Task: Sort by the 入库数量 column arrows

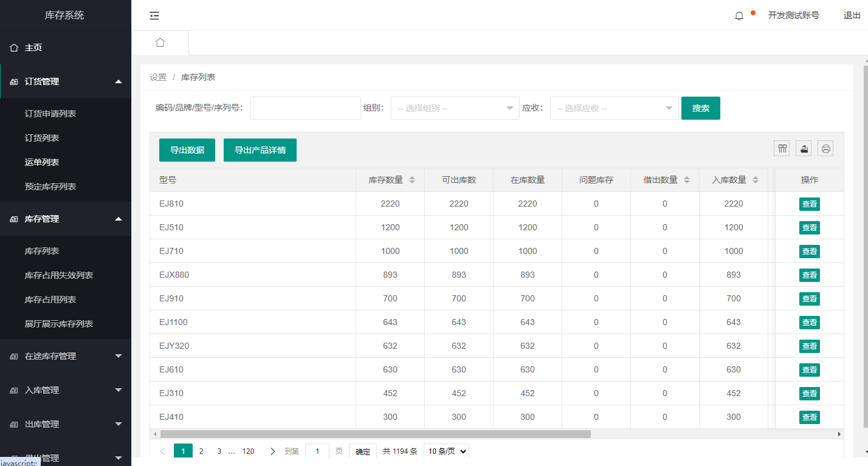Action: [756, 180]
